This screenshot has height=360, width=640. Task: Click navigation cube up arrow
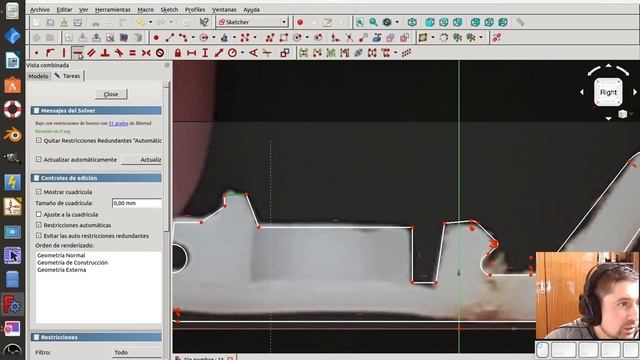point(608,65)
